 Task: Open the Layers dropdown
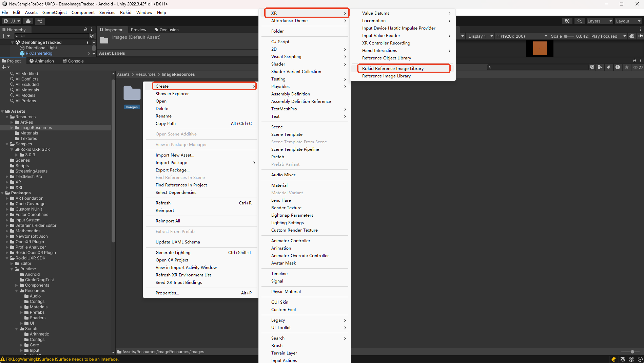click(600, 21)
